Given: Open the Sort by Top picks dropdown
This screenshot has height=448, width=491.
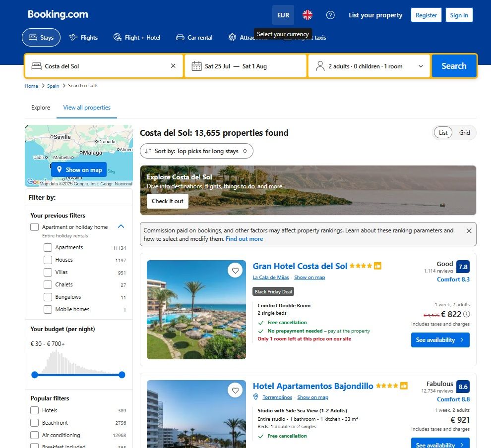Looking at the screenshot, I should pos(196,151).
